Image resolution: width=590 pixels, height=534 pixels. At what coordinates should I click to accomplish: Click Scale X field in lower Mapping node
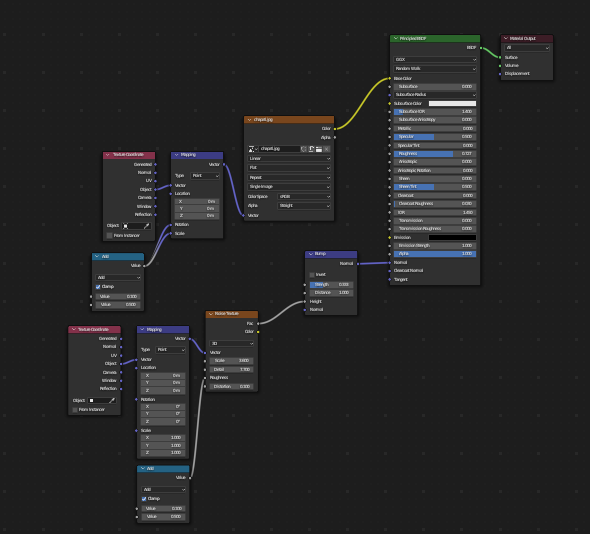[x=163, y=438]
